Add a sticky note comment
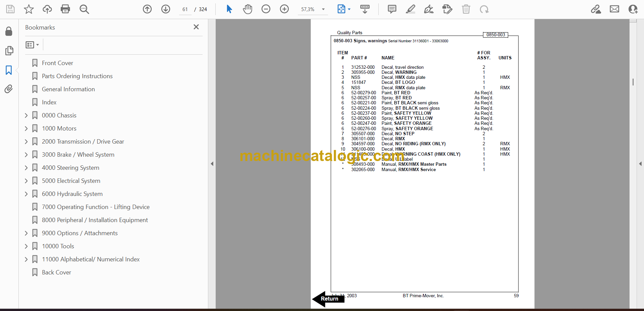The width and height of the screenshot is (644, 311). click(392, 9)
